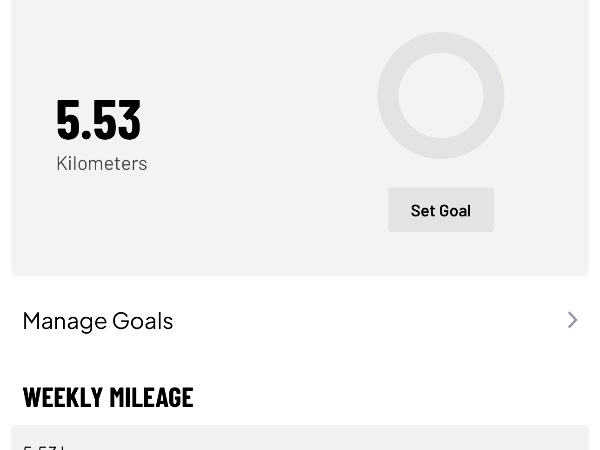Click the word MILEAGE in the heading

[150, 396]
